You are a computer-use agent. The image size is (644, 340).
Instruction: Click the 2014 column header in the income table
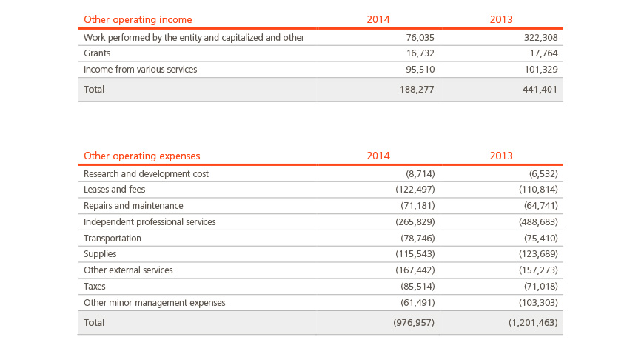tap(378, 20)
